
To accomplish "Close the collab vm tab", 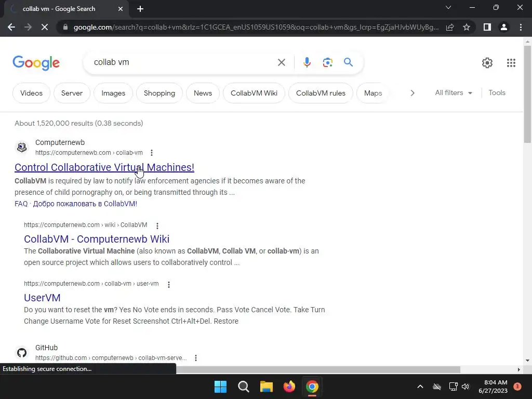I will tap(120, 9).
